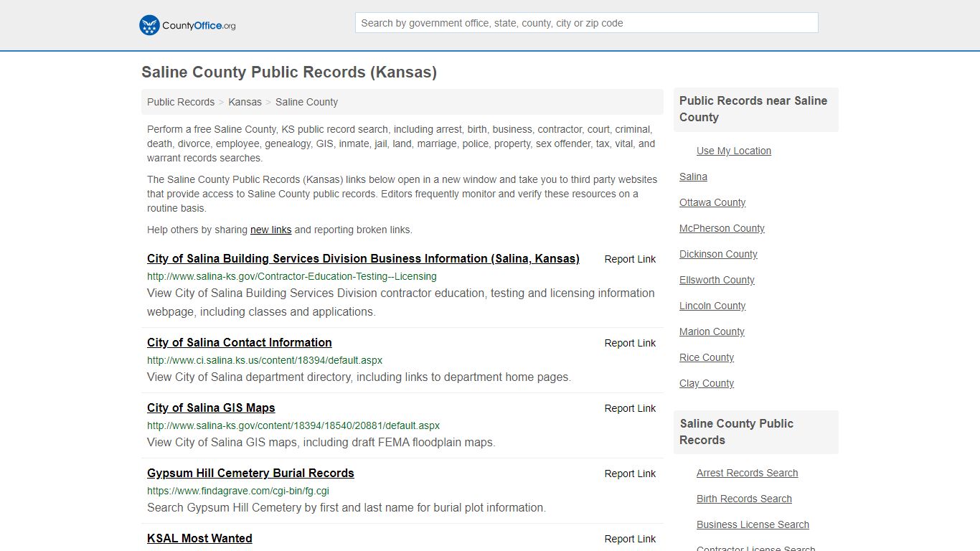Image resolution: width=980 pixels, height=551 pixels.
Task: Open Ottawa County public records
Action: pos(712,202)
